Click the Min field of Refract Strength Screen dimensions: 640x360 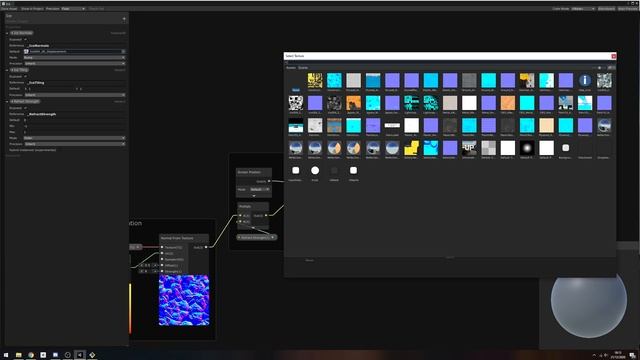pyautogui.click(x=74, y=126)
